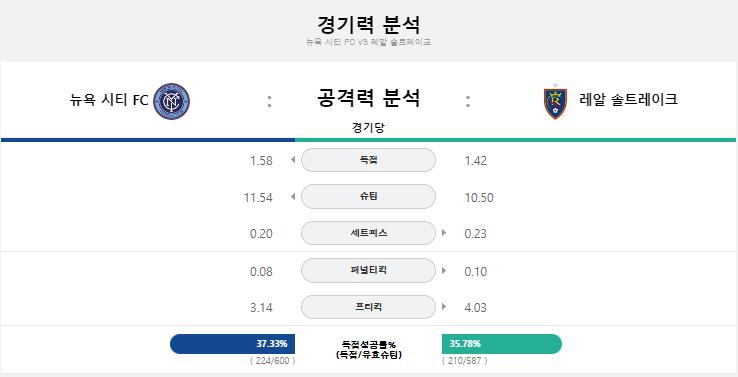The height and width of the screenshot is (377, 738).
Task: Click the 경기력 분석 page title
Action: point(369,24)
